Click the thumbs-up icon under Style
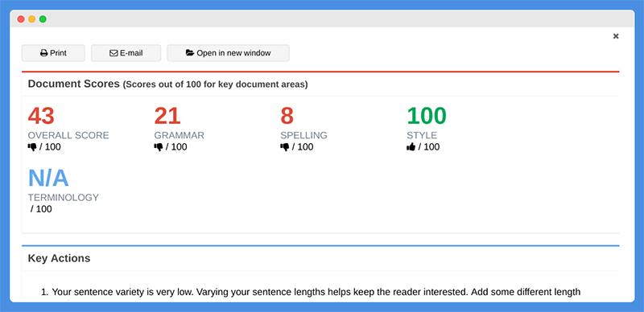This screenshot has height=312, width=644. 411,147
